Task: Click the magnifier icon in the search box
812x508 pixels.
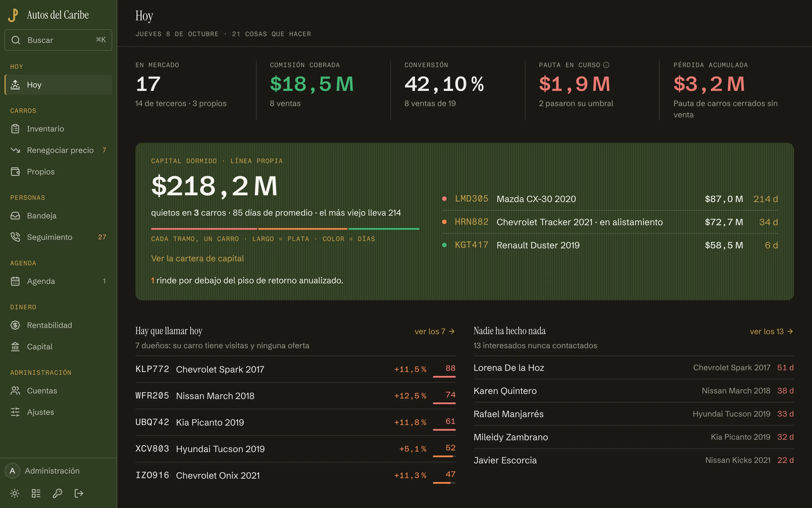Action: (16, 40)
